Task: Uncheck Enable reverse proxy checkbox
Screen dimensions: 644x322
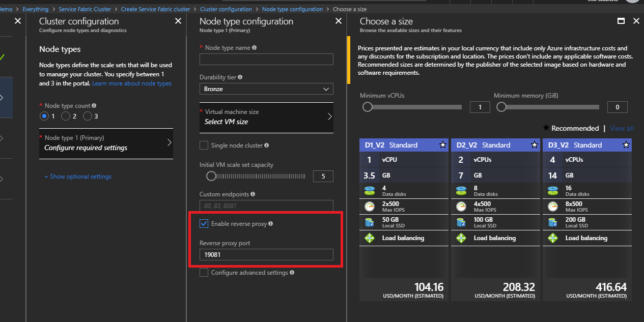Action: coord(204,224)
